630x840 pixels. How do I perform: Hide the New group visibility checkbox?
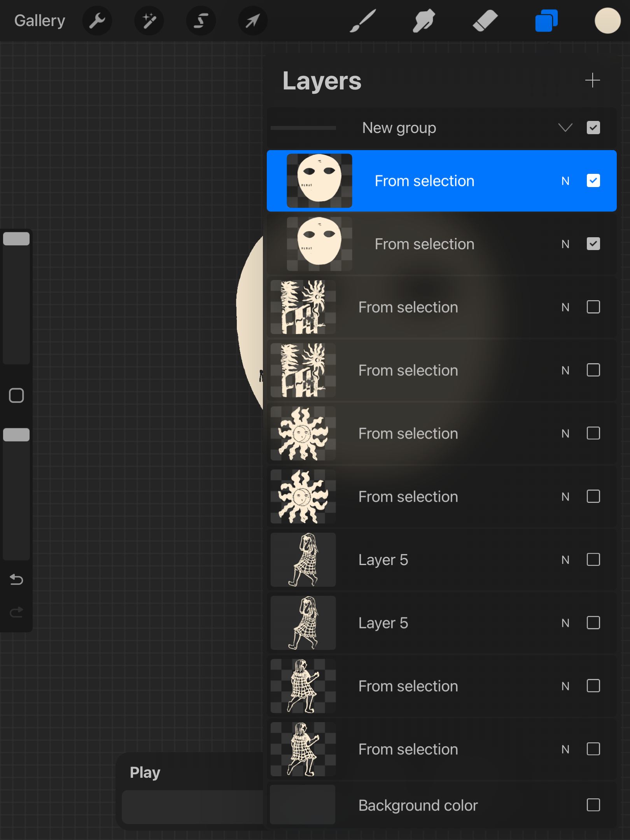(x=593, y=128)
